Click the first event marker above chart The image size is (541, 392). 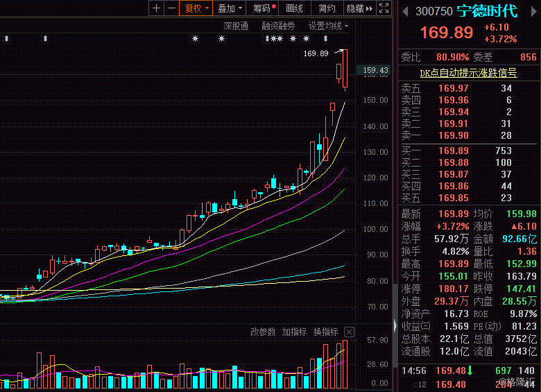[6, 39]
